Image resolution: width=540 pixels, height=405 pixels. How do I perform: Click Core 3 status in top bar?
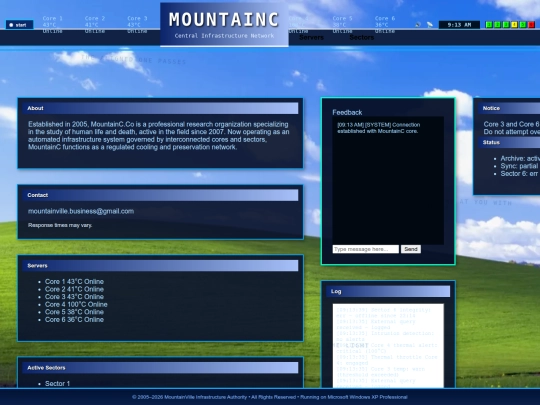point(137,25)
